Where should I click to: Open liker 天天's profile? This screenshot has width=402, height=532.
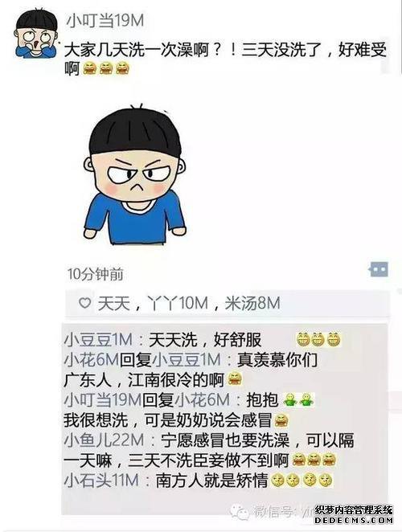[113, 303]
